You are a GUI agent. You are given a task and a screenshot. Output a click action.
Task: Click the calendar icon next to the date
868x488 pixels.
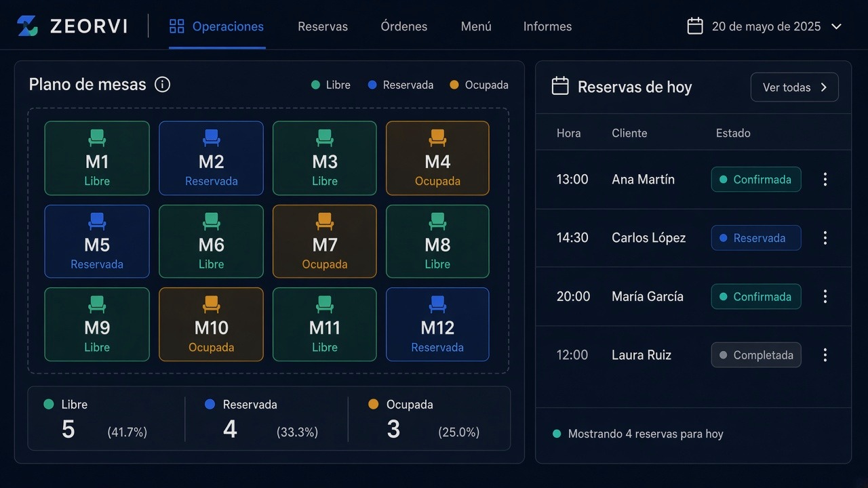[695, 26]
